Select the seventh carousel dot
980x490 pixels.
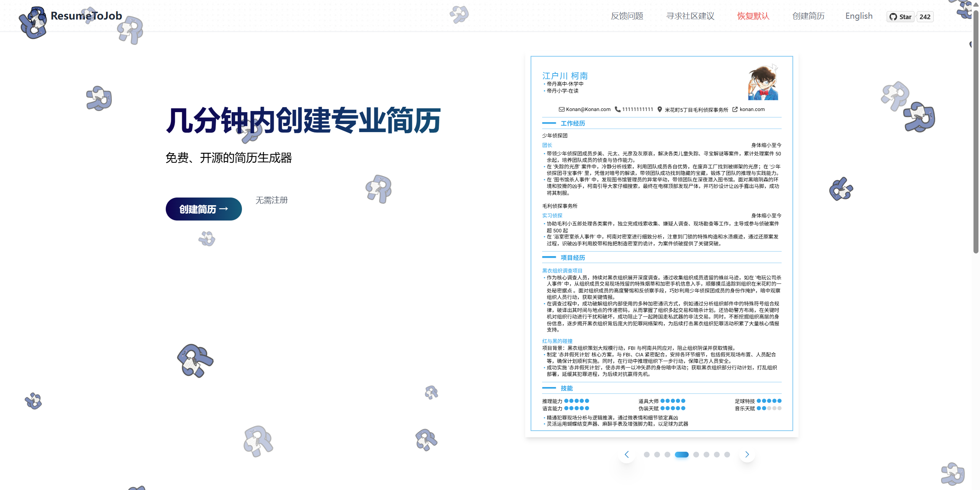[717, 455]
